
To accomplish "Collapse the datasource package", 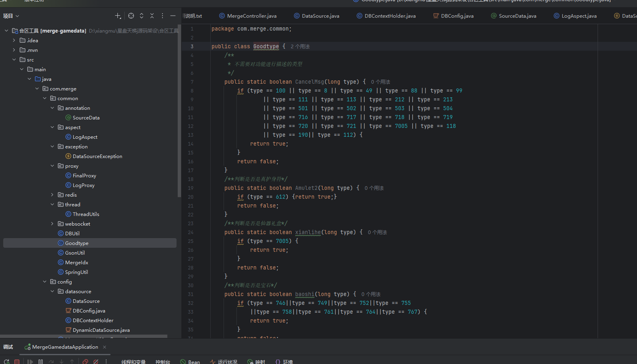I will pyautogui.click(x=52, y=291).
